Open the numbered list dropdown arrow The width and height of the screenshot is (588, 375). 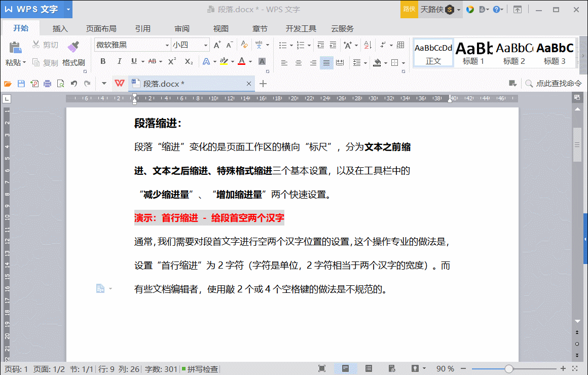[x=309, y=46]
